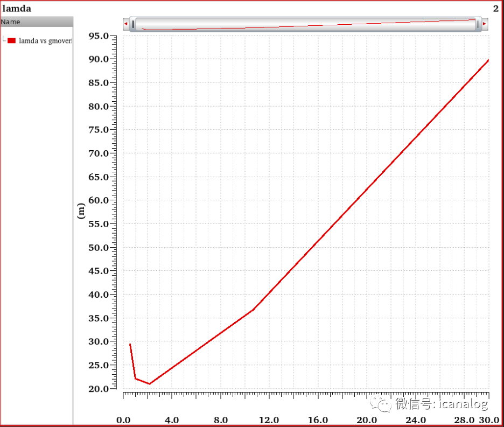The image size is (504, 427).
Task: Grab the left grip handle of the zoom bar
Action: [132, 24]
